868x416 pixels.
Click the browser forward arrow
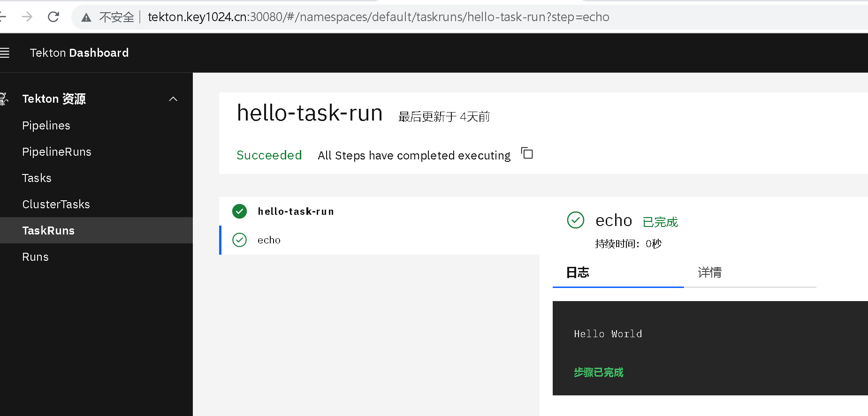tap(27, 17)
